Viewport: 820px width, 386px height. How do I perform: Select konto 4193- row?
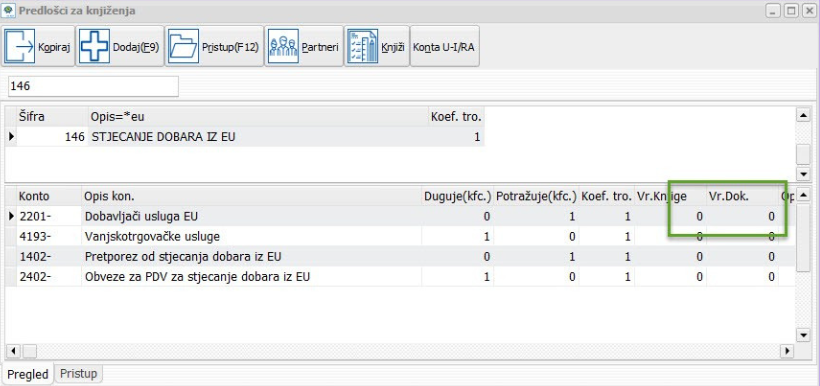(400, 236)
